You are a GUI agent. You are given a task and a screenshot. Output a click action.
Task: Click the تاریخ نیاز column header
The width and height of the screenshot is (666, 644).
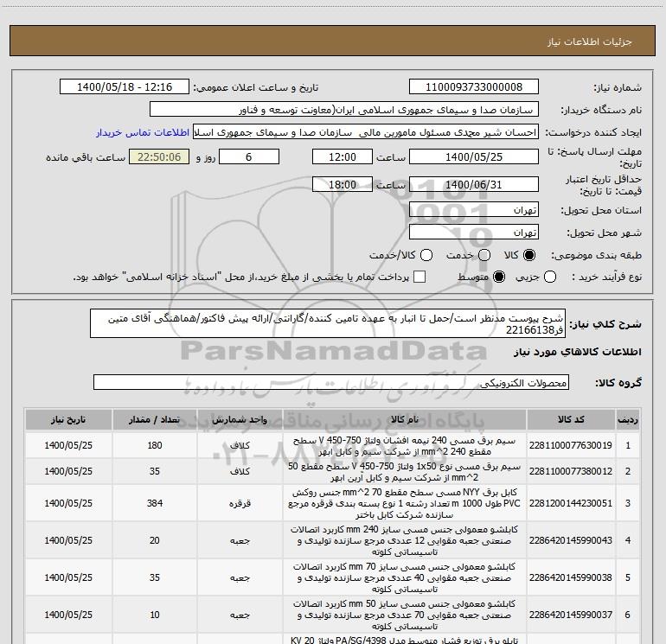(68, 420)
